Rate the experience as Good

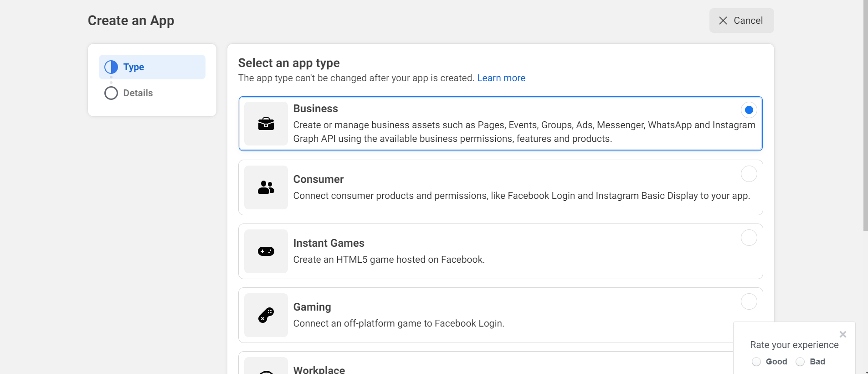click(756, 362)
